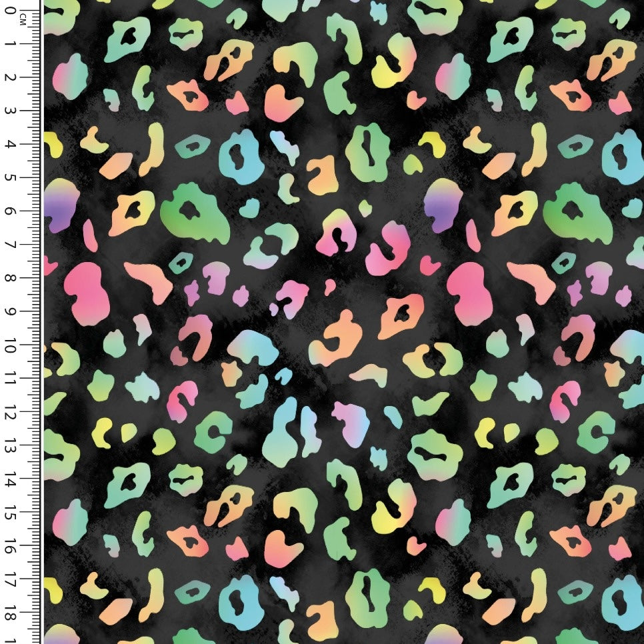Select the 2 cm ruler number
Screen dimensions: 644x644
[x=9, y=77]
